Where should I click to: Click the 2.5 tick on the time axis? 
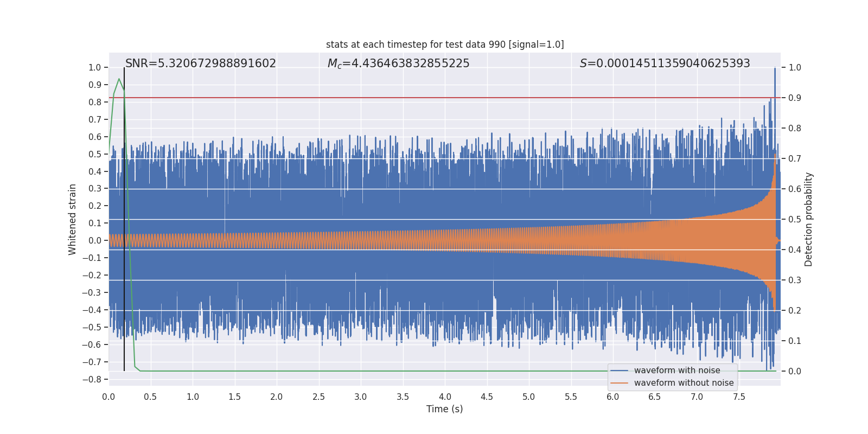click(x=318, y=397)
